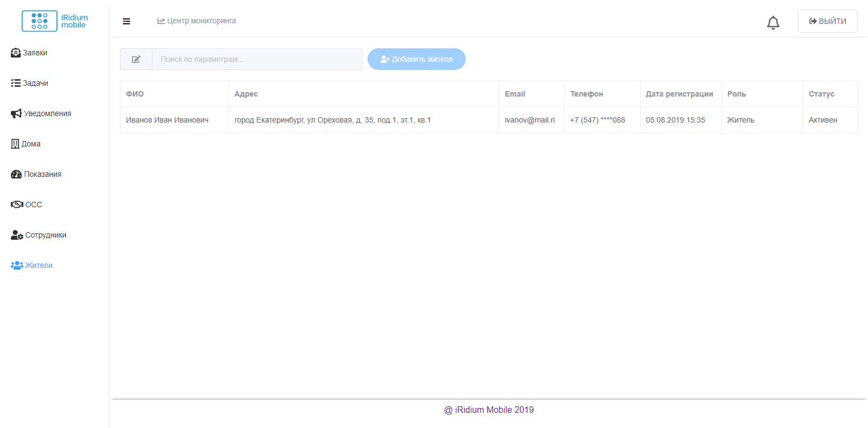Click the iRidium Mobile 2019 footer link

pyautogui.click(x=489, y=410)
